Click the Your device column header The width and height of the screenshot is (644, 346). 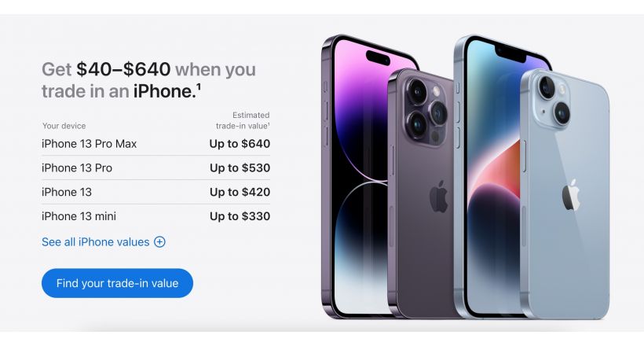tap(64, 126)
